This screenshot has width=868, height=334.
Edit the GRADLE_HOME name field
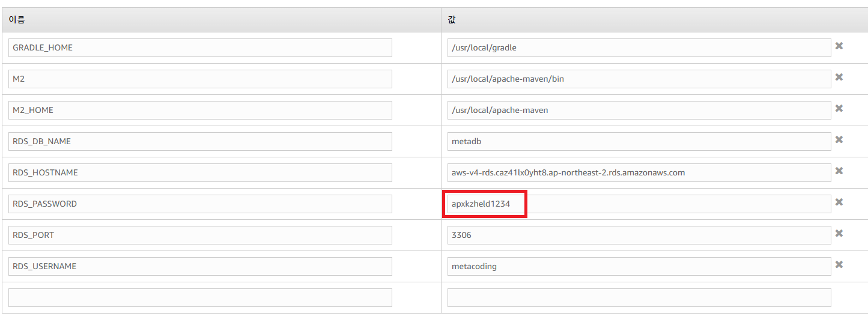coord(200,47)
